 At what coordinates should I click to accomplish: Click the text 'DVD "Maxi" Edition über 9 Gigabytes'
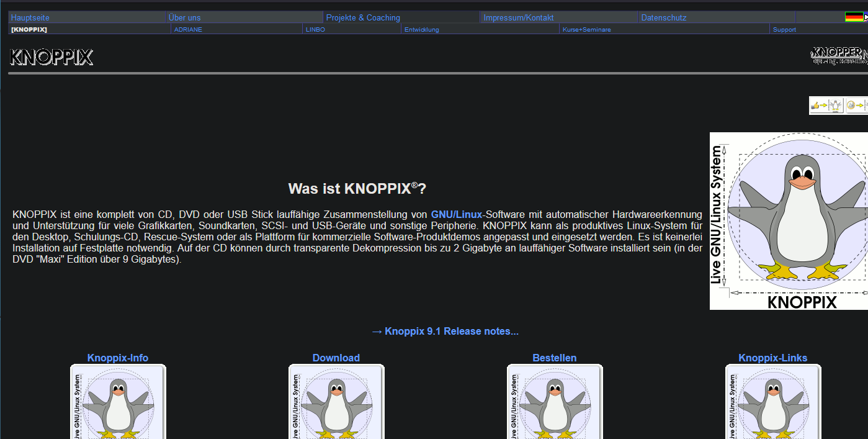tap(96, 260)
